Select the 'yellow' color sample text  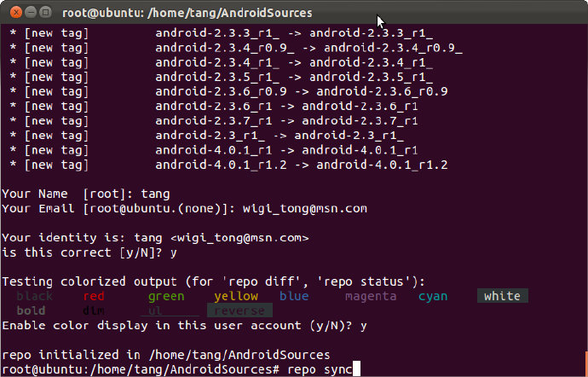[x=236, y=296]
